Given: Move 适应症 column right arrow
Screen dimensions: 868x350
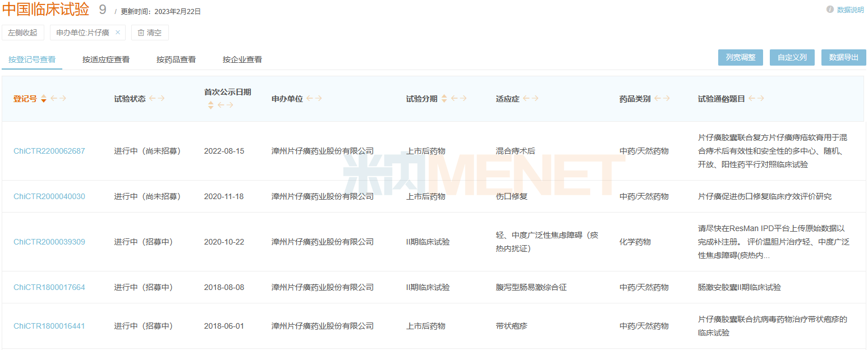Looking at the screenshot, I should coord(535,99).
